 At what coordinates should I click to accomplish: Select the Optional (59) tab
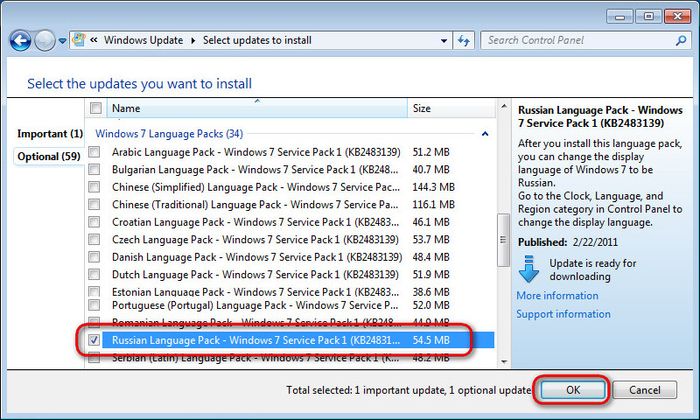(x=49, y=157)
